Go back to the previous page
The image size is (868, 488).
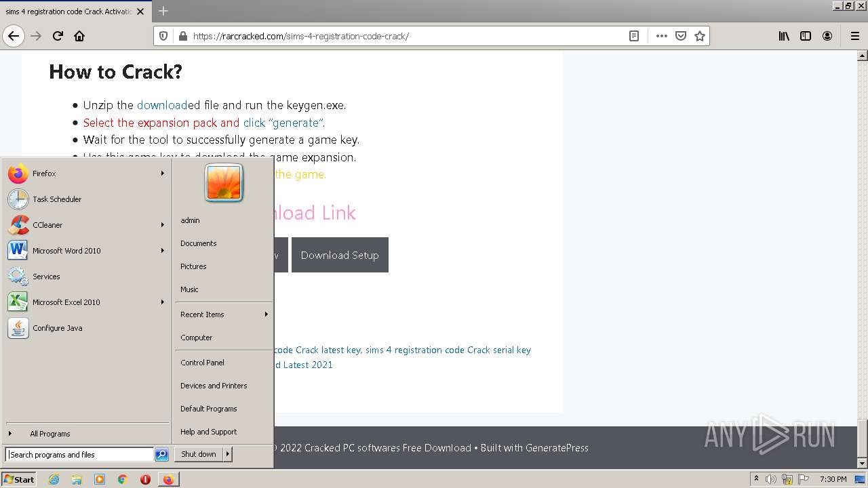click(x=14, y=36)
